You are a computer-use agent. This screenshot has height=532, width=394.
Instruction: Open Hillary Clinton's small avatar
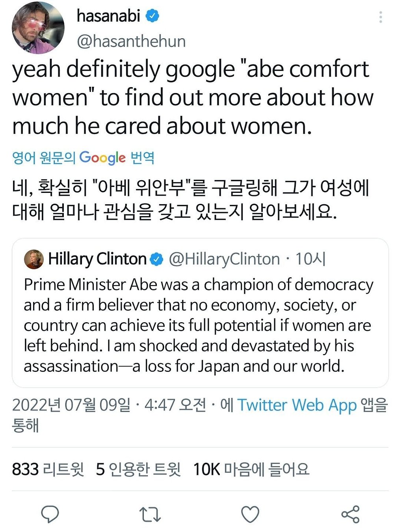[34, 259]
